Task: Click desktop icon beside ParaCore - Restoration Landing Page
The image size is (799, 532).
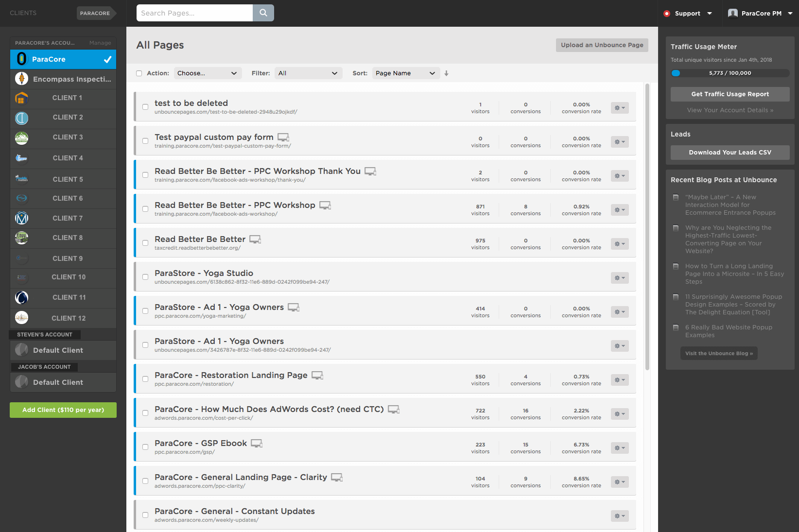Action: (x=317, y=376)
